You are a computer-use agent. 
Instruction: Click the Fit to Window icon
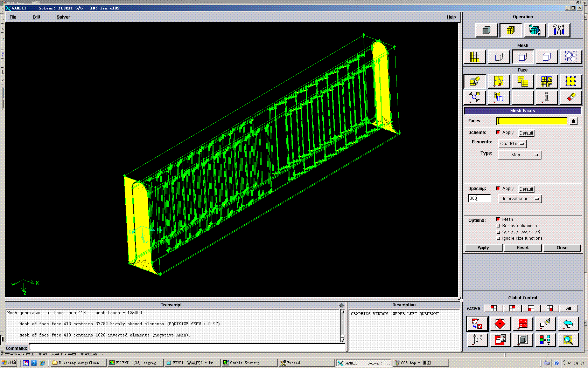tap(477, 324)
